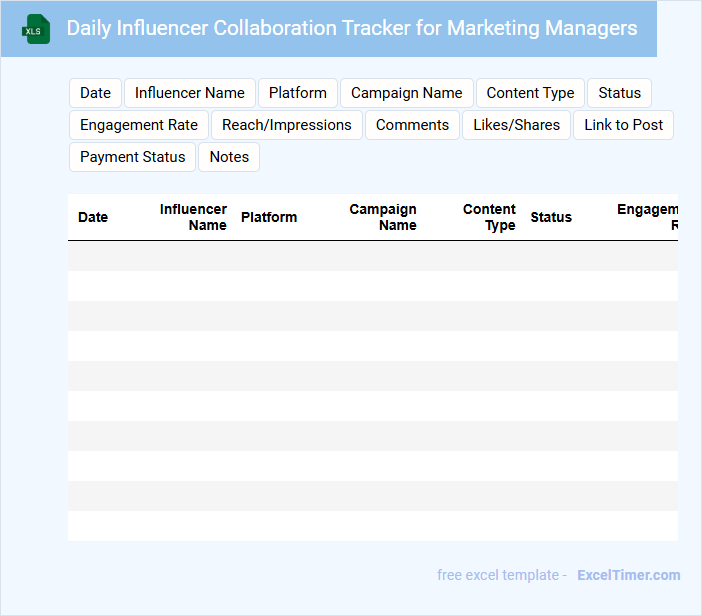Click the page title heading text

pos(351,28)
